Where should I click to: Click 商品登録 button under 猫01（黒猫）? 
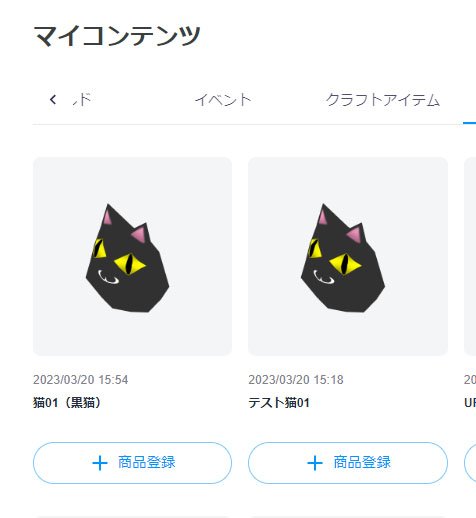[x=132, y=463]
